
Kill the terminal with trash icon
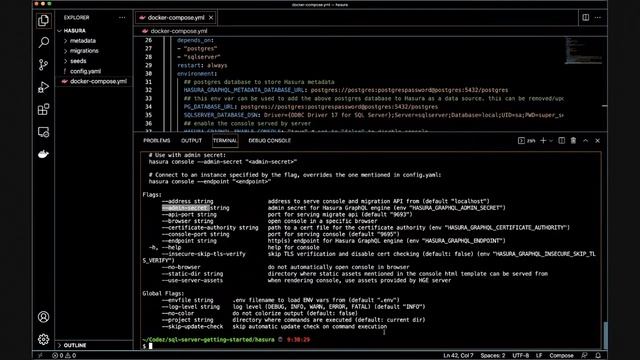coord(573,140)
